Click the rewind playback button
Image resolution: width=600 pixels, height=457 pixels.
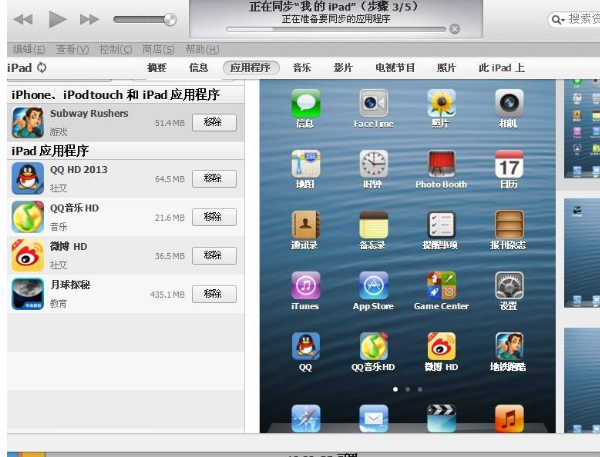point(23,19)
